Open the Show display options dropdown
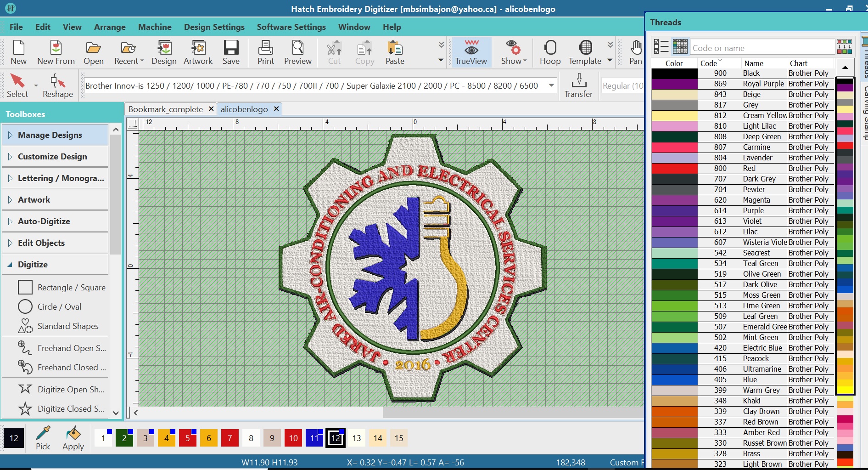868x470 pixels. 514,52
